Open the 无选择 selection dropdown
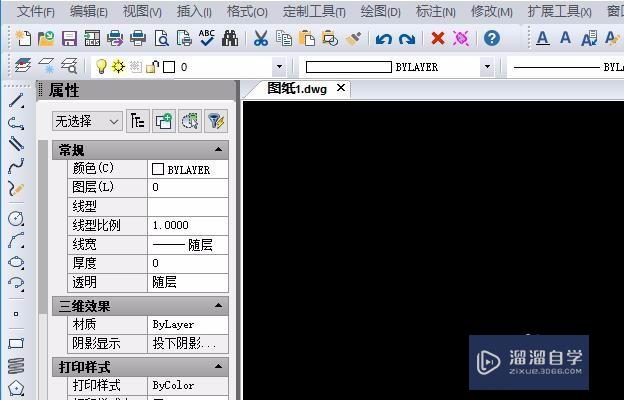624x400 pixels. pyautogui.click(x=87, y=121)
